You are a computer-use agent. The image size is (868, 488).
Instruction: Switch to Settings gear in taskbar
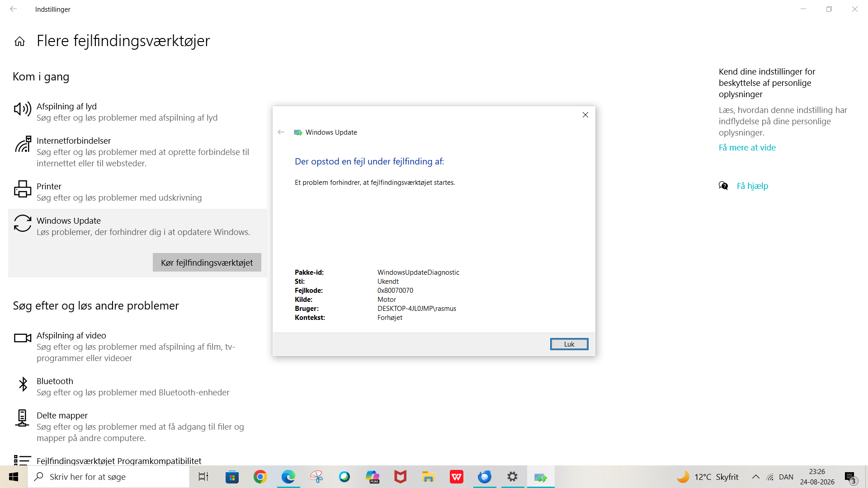(512, 477)
